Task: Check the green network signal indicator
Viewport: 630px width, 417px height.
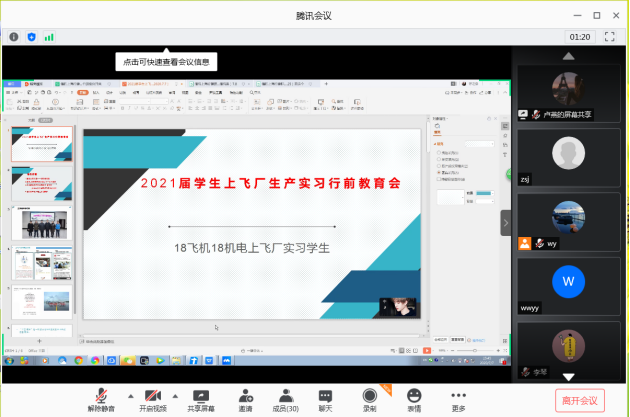Action: click(x=49, y=37)
